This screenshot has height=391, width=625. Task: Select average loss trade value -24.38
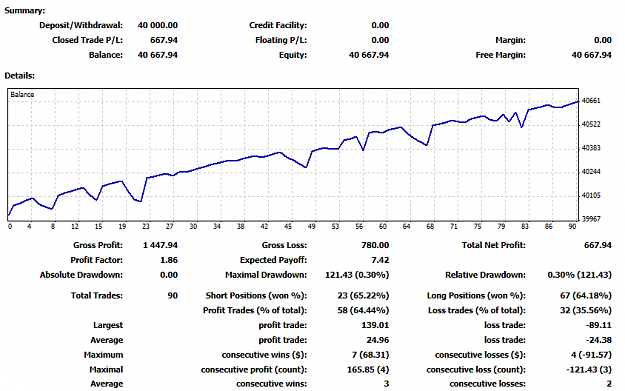pyautogui.click(x=598, y=340)
